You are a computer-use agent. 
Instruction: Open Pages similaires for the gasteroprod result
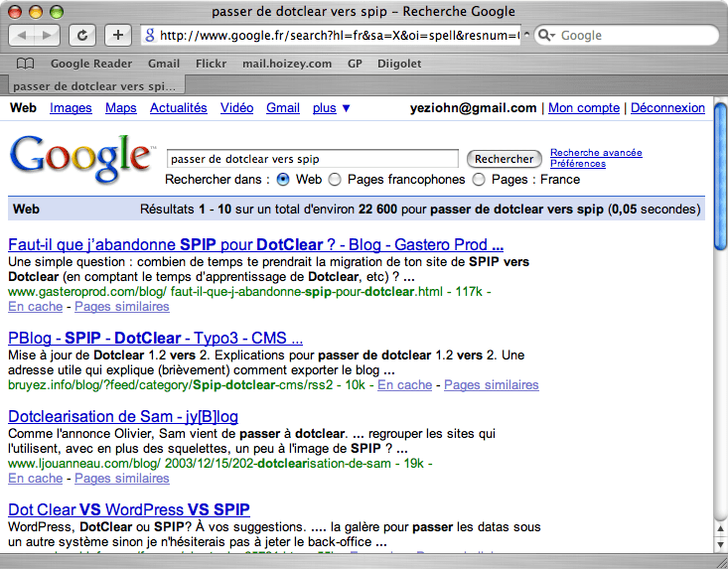pos(122,307)
